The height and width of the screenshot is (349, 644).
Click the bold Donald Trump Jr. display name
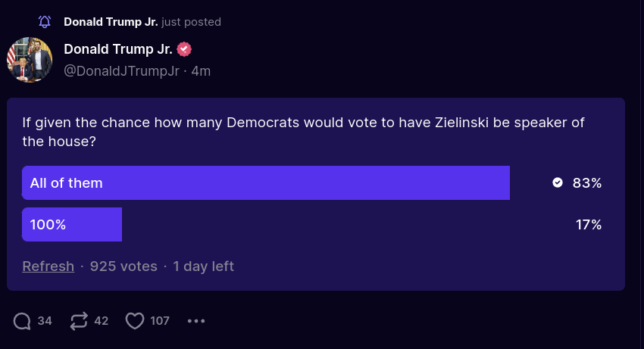[118, 49]
